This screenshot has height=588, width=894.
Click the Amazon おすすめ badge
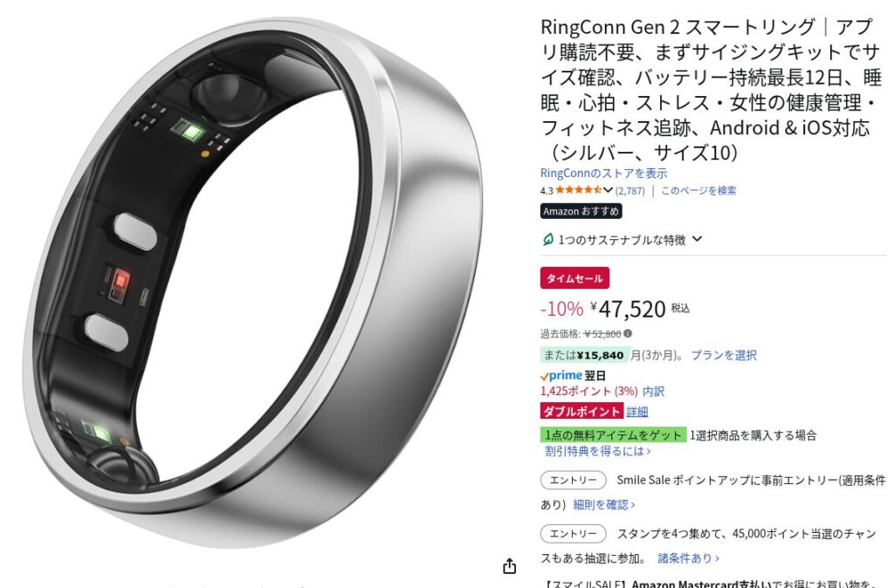pos(581,211)
